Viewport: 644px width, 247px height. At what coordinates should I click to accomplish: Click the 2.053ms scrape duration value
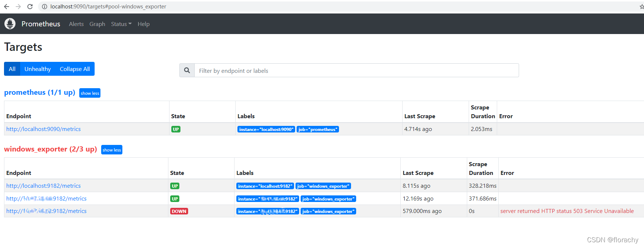pyautogui.click(x=481, y=129)
